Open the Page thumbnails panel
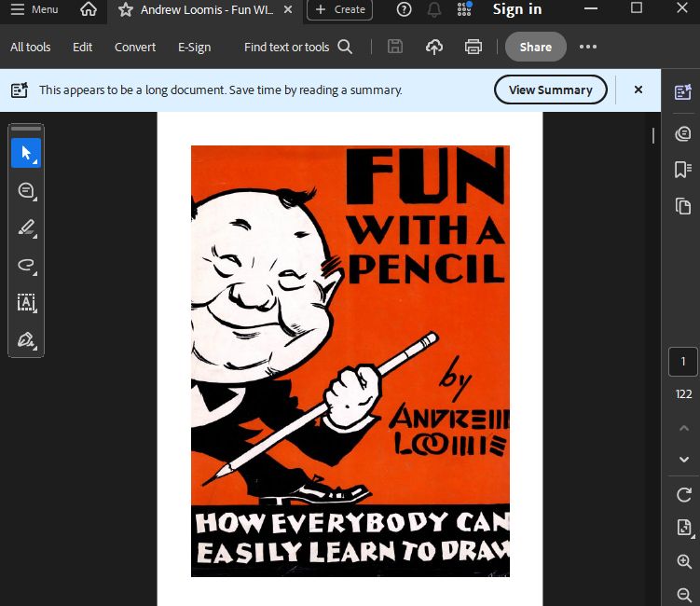This screenshot has width=700, height=606. click(683, 206)
